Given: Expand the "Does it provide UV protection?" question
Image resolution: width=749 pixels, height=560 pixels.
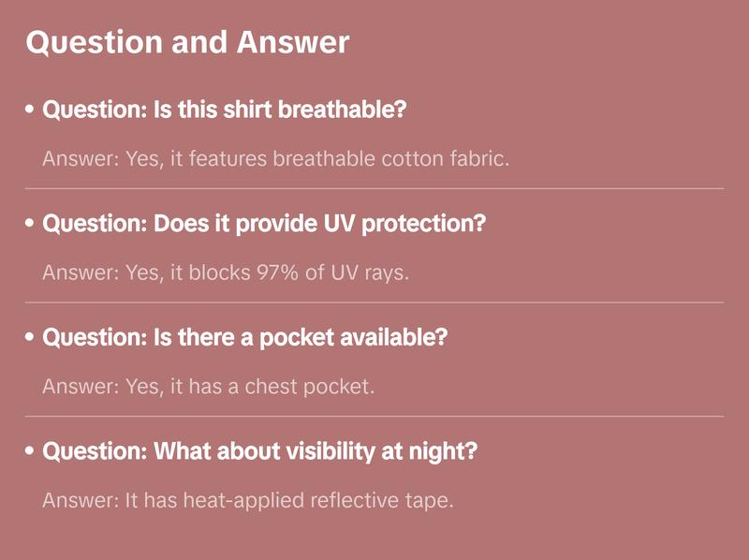Looking at the screenshot, I should coord(265,224).
